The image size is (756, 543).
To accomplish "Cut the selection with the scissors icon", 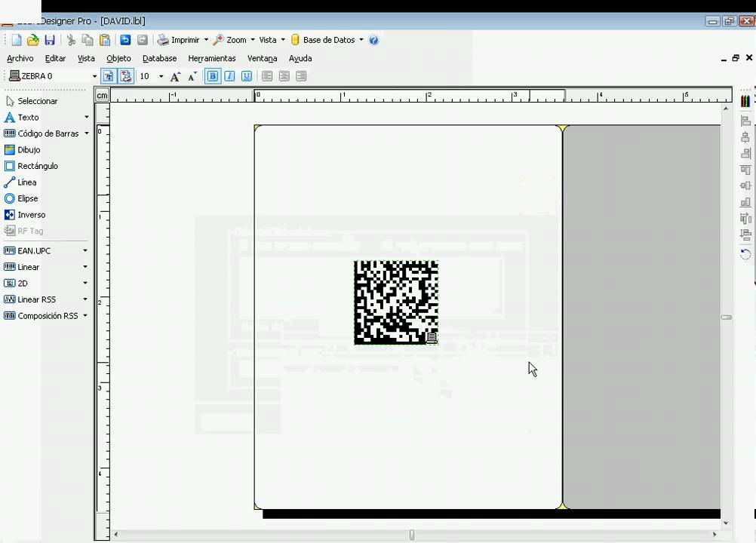I will (72, 40).
